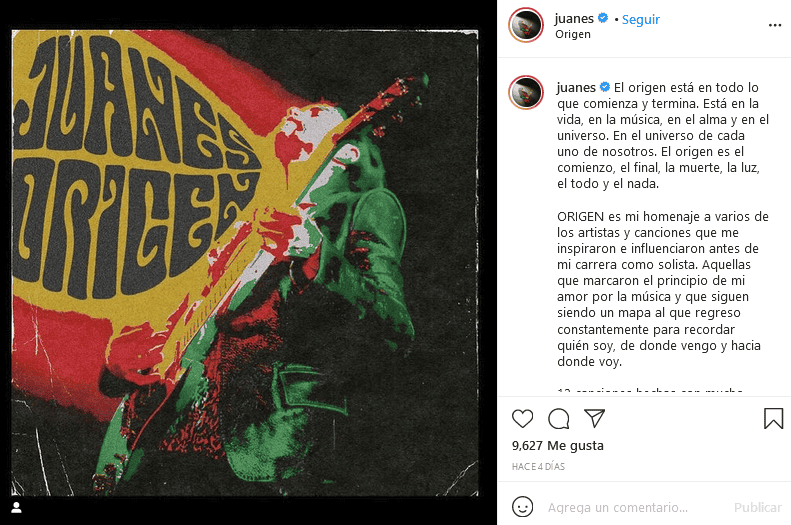Open the HACE 4 DÍAS timestamp link
This screenshot has height=525, width=791.
[x=538, y=466]
